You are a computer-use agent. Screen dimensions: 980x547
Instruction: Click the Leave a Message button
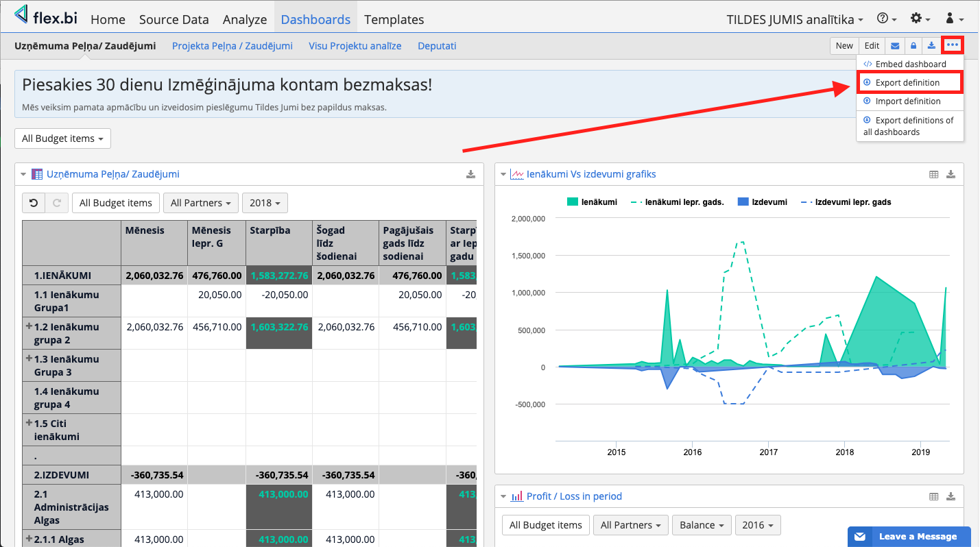click(x=909, y=537)
